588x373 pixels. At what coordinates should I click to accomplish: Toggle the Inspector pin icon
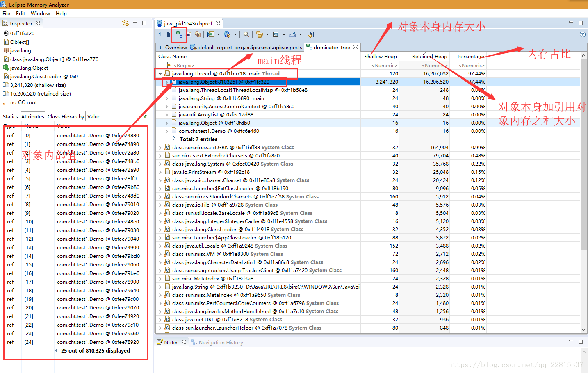pos(145,116)
